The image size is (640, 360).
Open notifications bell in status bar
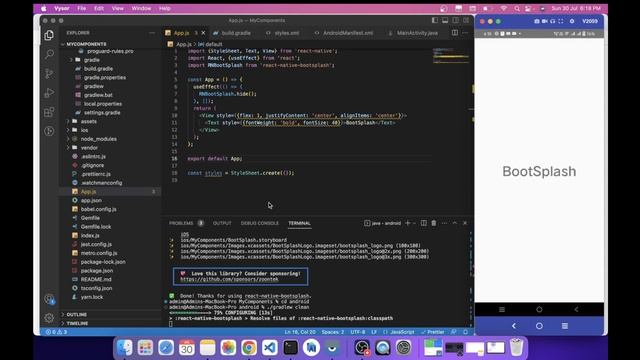(x=465, y=332)
